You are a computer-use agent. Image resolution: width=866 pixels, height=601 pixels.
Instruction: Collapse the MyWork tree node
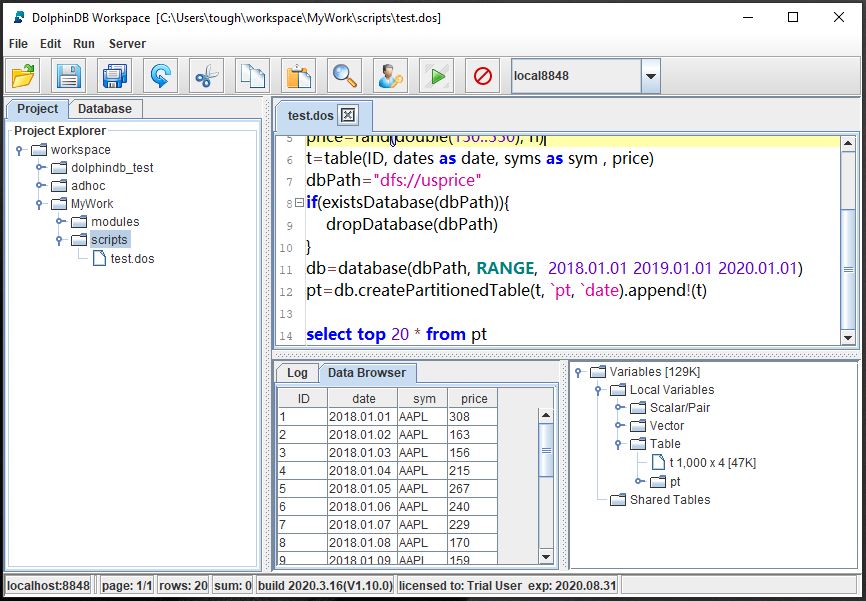[39, 204]
